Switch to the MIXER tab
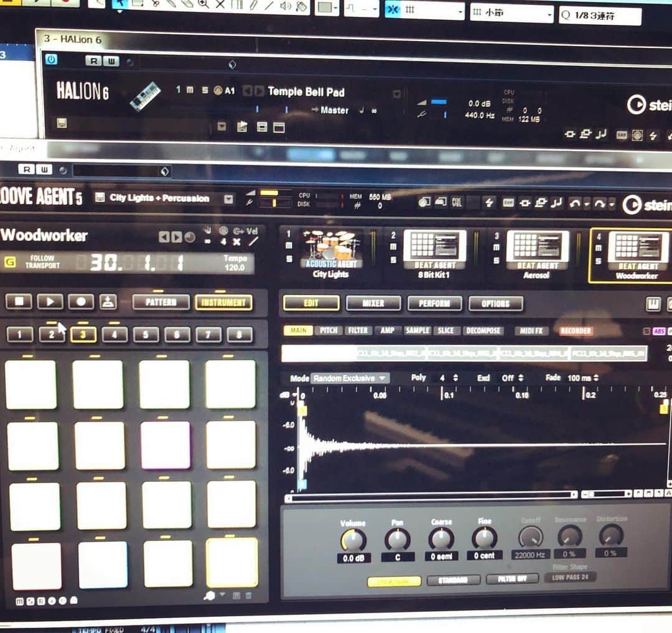The height and width of the screenshot is (633, 672). pyautogui.click(x=373, y=303)
